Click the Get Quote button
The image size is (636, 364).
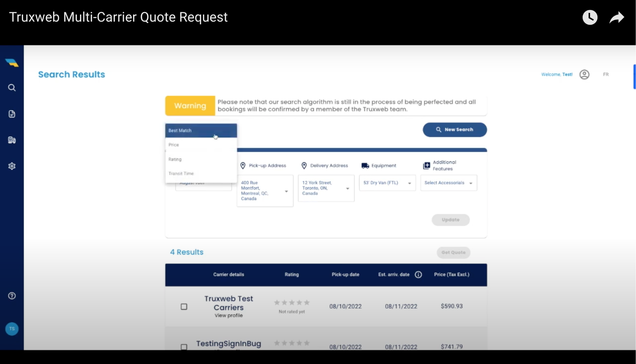click(453, 253)
